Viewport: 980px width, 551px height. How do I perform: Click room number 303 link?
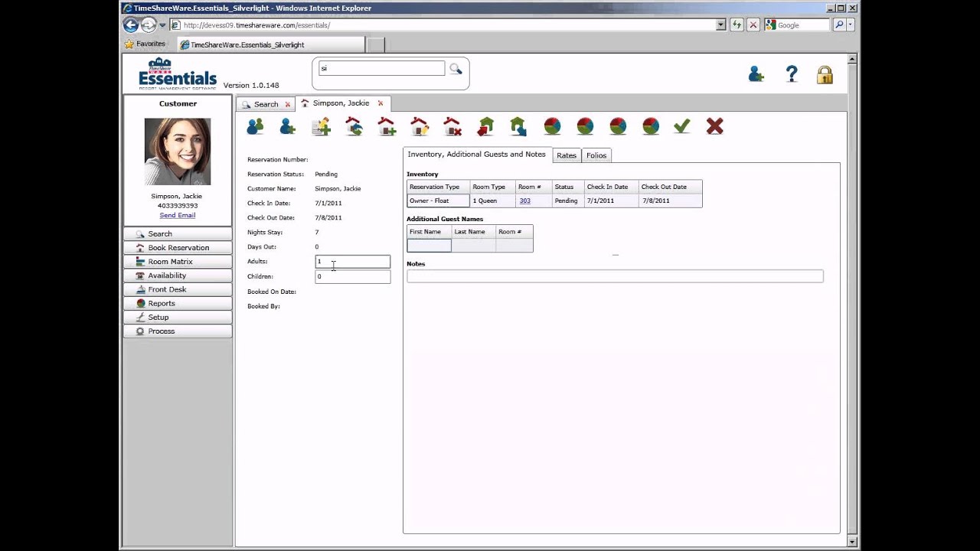[x=524, y=201]
